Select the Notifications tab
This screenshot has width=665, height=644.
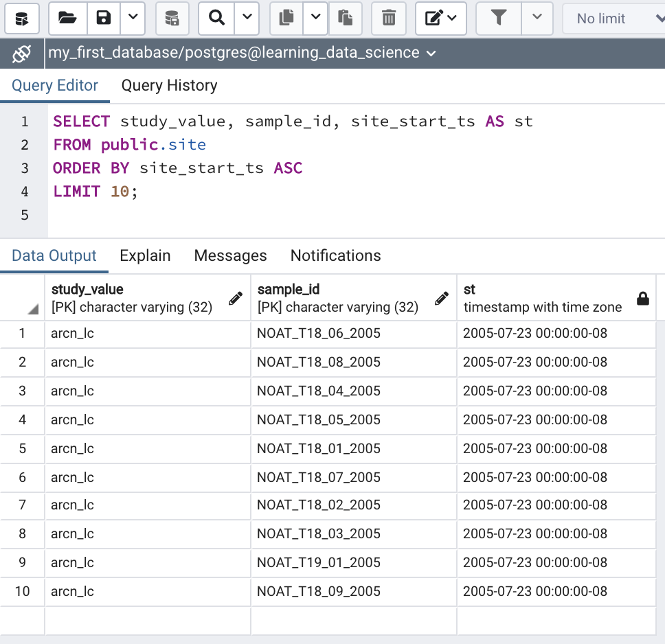pyautogui.click(x=335, y=256)
